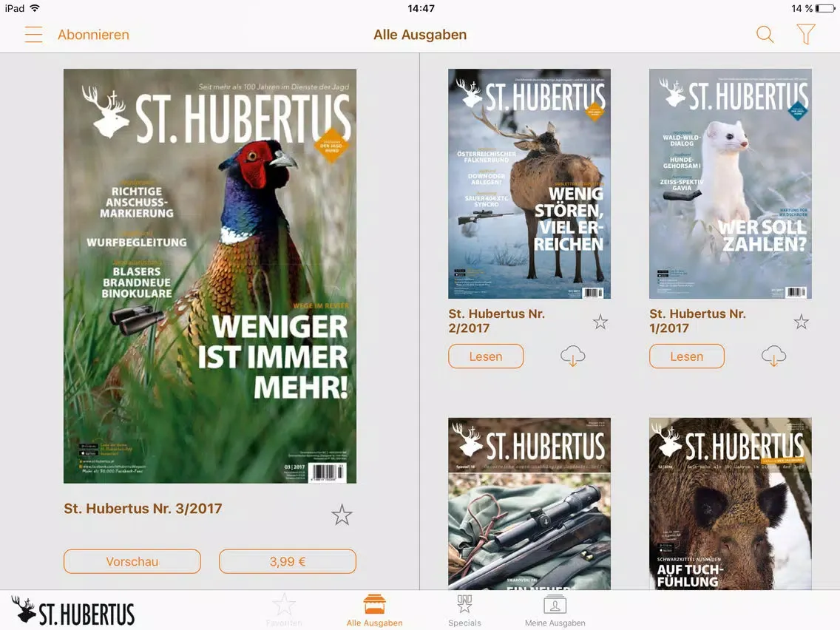Open St. Hubertus Nr. 2/2017 cover
Image resolution: width=840 pixels, height=630 pixels.
(x=529, y=183)
